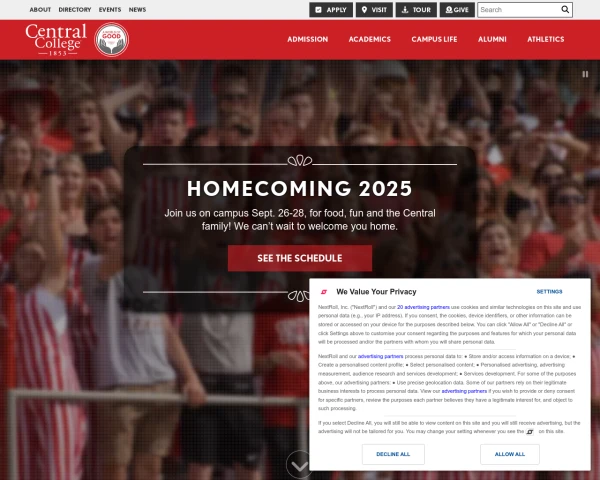Viewport: 600px width, 480px height.
Task: Open the Admission menu
Action: pyautogui.click(x=308, y=39)
